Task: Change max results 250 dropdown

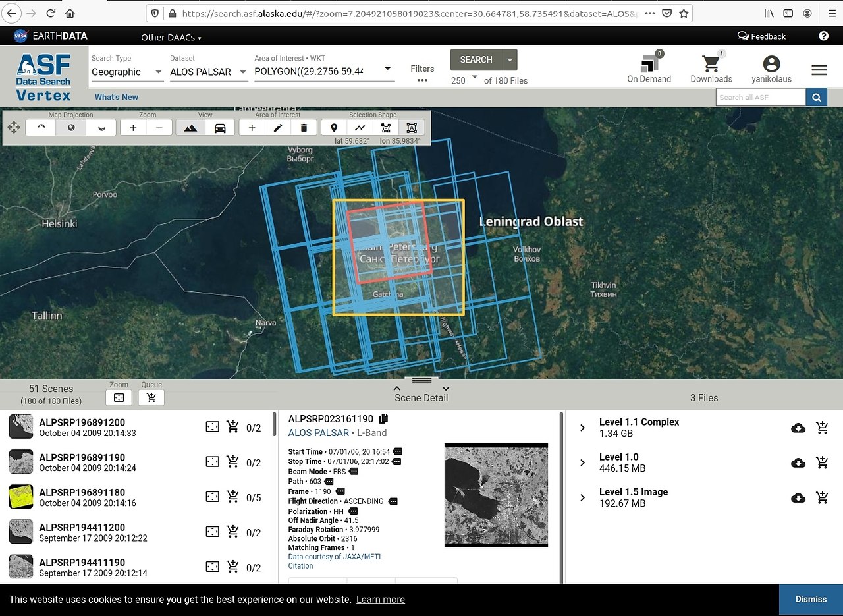Action: pos(464,80)
